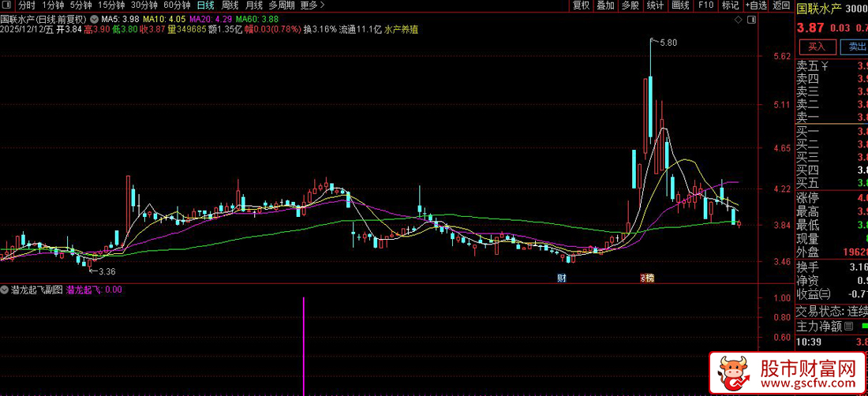Screen dimensions: 868x396
Task: Click the 10:39 trade tick row
Action: coord(832,342)
